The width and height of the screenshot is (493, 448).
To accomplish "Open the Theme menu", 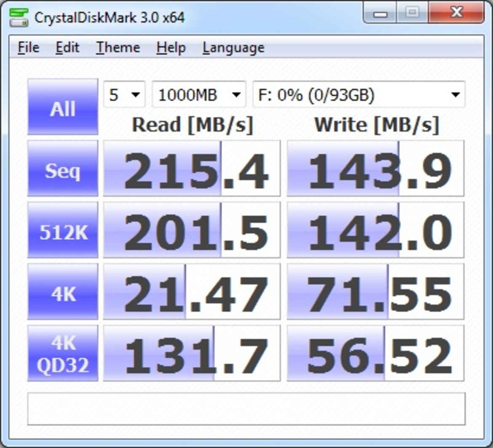I will (118, 48).
